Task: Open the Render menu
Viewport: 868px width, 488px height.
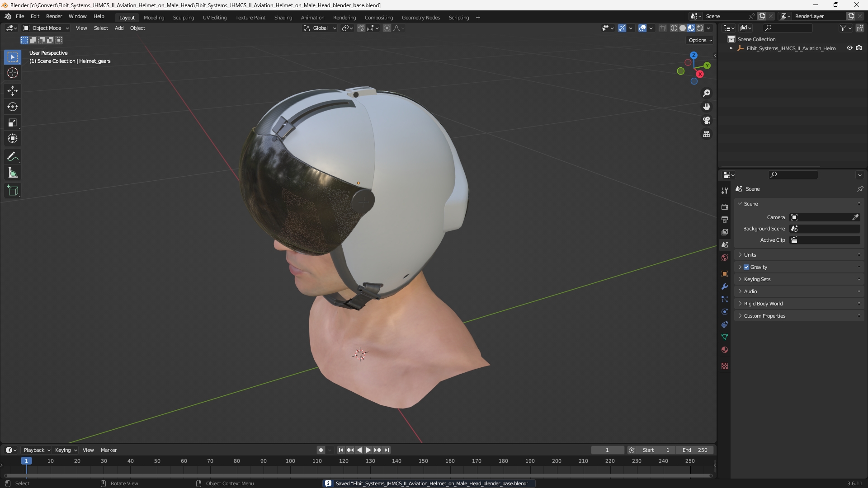Action: click(x=54, y=16)
